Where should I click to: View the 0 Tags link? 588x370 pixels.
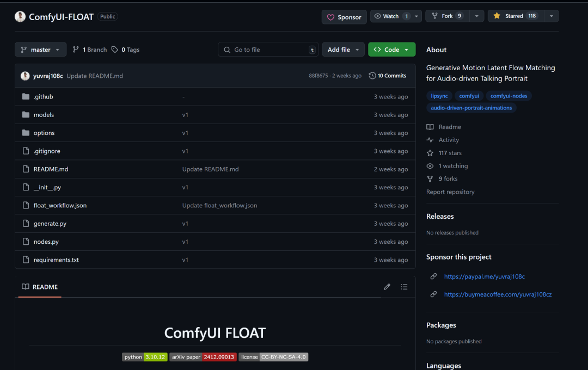126,50
